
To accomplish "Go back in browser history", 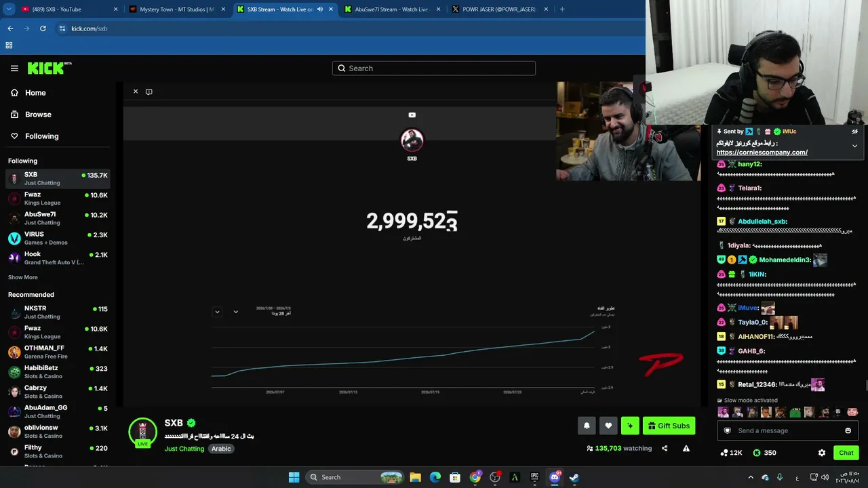I will [x=10, y=28].
